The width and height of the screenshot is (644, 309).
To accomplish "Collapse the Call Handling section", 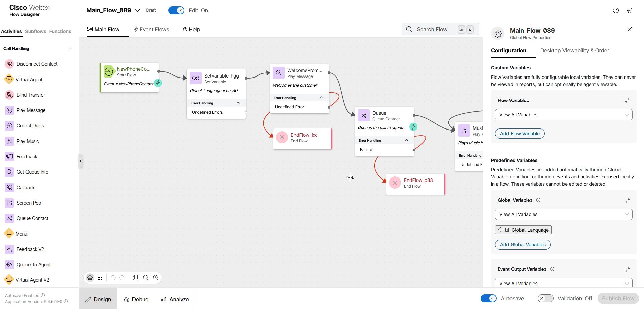I will pyautogui.click(x=70, y=49).
